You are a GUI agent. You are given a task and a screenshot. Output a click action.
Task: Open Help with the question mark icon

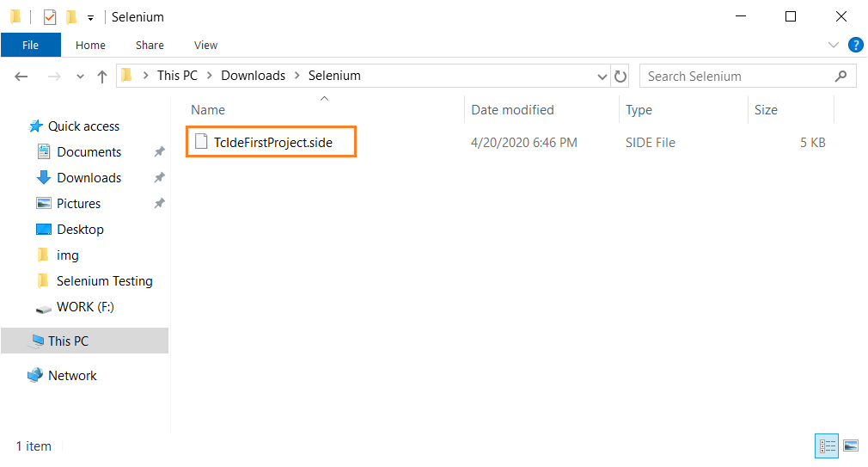(x=856, y=45)
